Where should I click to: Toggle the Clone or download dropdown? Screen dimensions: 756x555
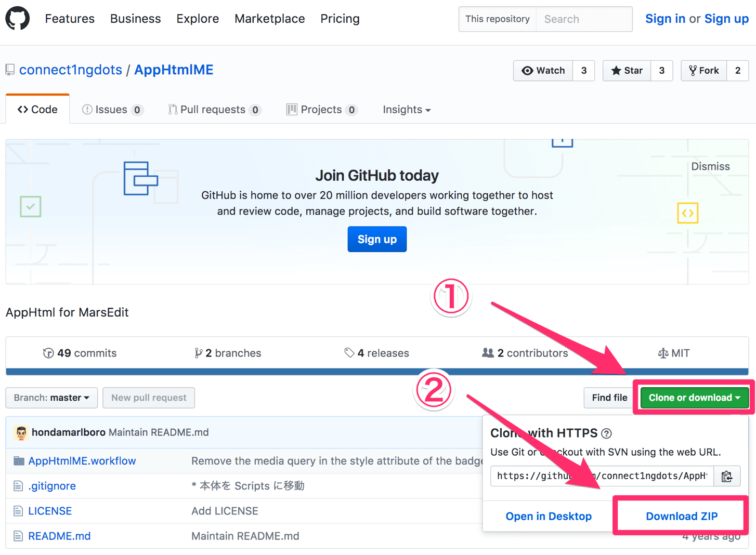pos(694,398)
